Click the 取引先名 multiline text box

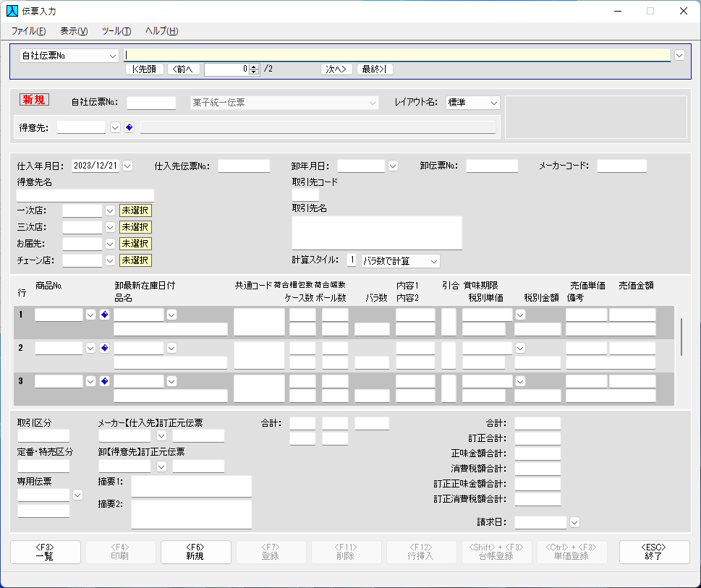coord(377,233)
